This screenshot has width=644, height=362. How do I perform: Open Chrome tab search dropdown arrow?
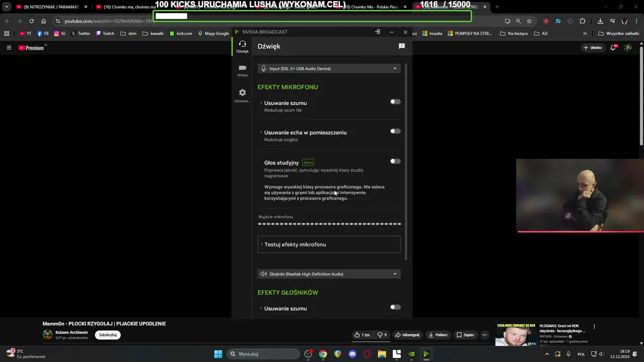click(7, 7)
